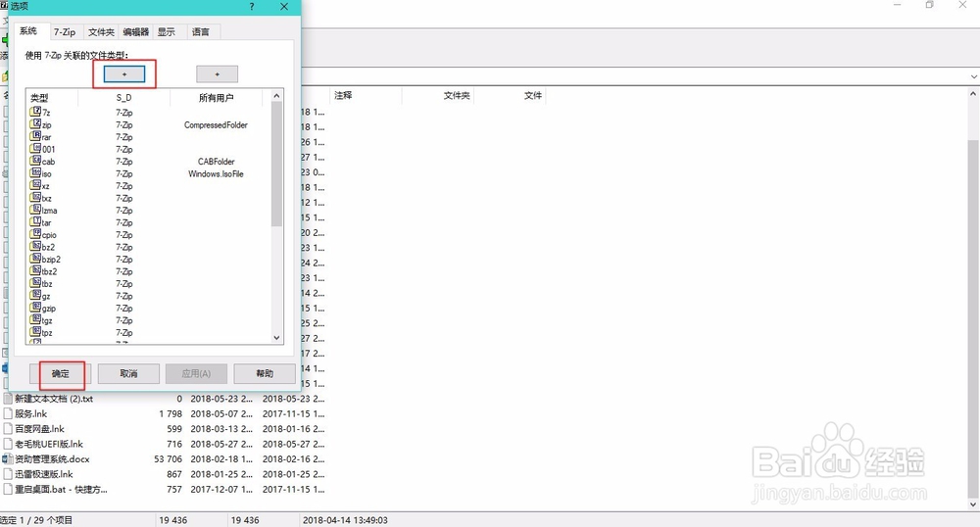Click the tbz2 file type icon

click(35, 271)
